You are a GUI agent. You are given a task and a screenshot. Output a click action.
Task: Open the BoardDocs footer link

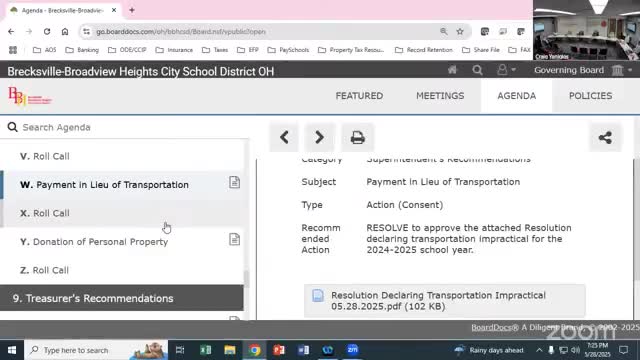point(495,327)
